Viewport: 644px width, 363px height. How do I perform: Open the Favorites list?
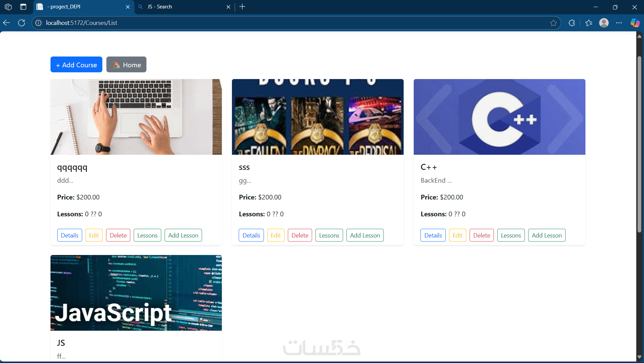589,23
